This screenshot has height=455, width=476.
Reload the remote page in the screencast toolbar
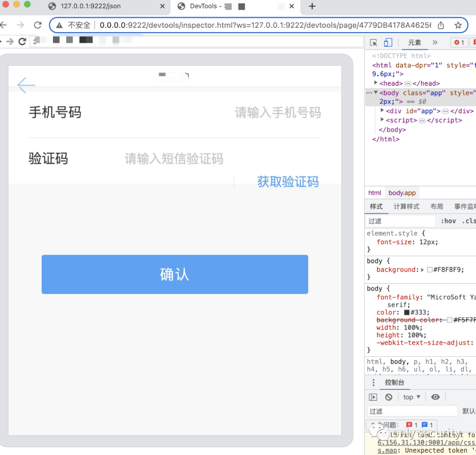(22, 41)
